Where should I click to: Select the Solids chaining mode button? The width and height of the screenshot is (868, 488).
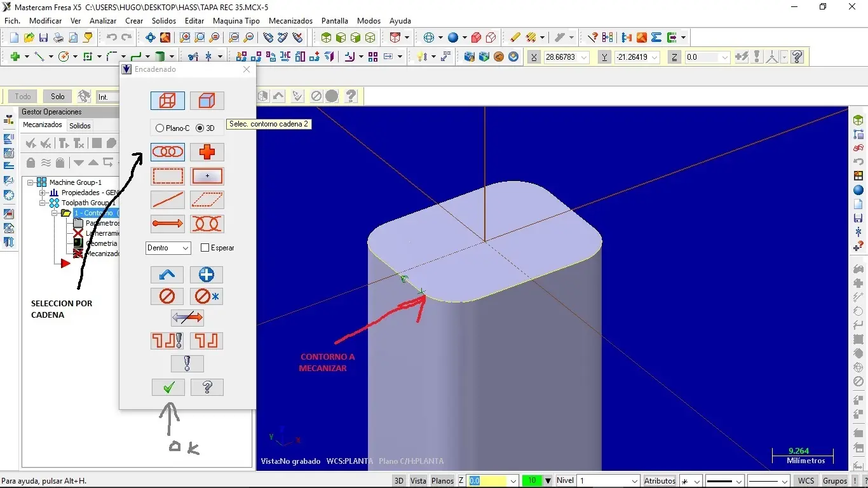pos(207,100)
